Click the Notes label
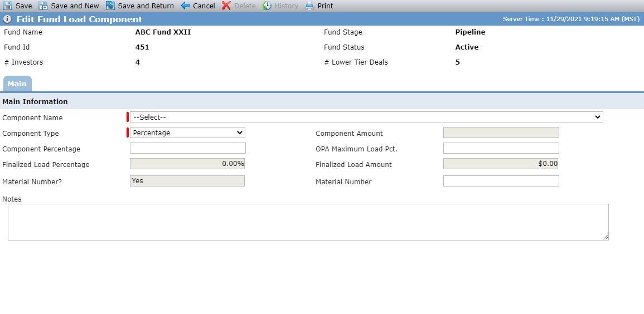This screenshot has height=314, width=644. [x=12, y=199]
